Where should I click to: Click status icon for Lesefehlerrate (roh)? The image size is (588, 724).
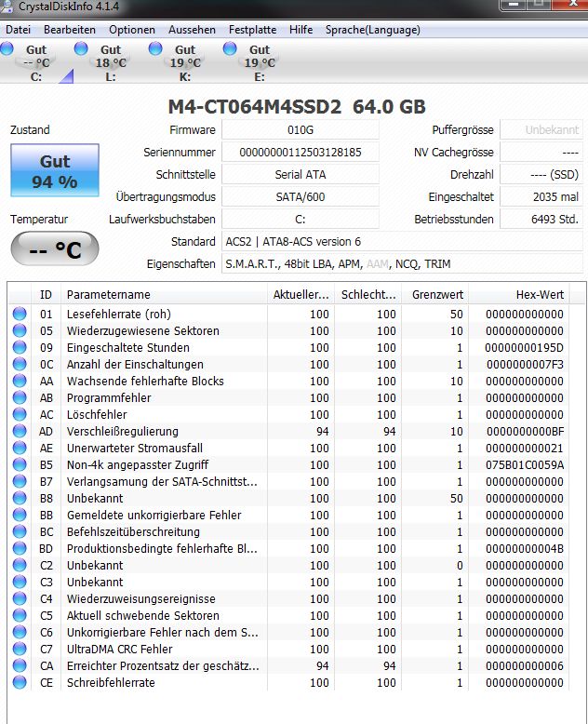[x=20, y=314]
